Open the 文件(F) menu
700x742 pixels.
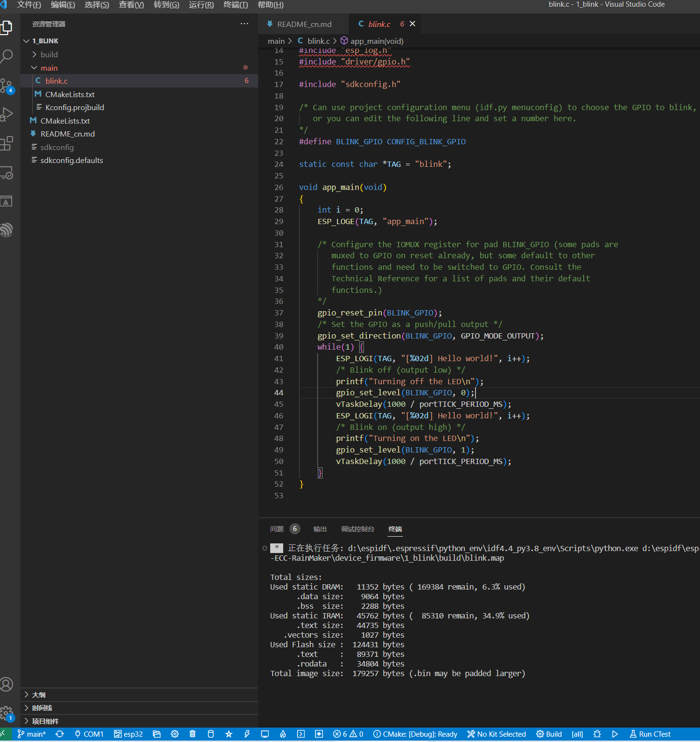click(x=29, y=5)
